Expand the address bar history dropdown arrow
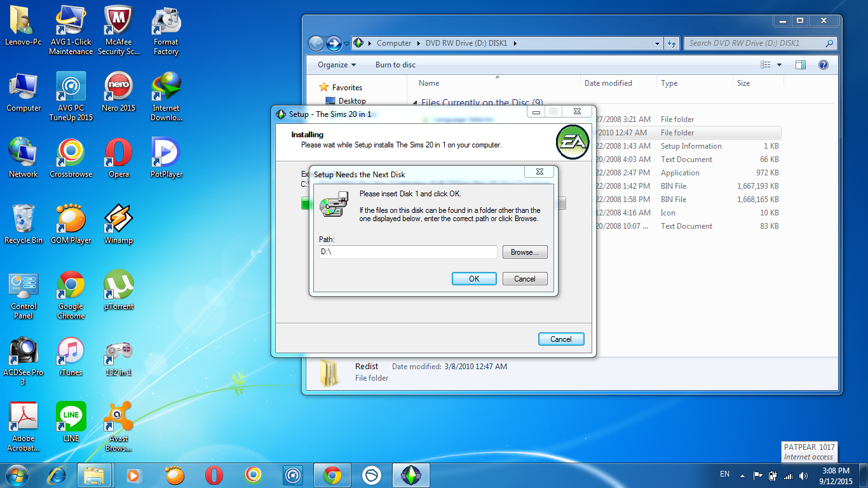Viewport: 868px width, 488px height. pos(658,44)
